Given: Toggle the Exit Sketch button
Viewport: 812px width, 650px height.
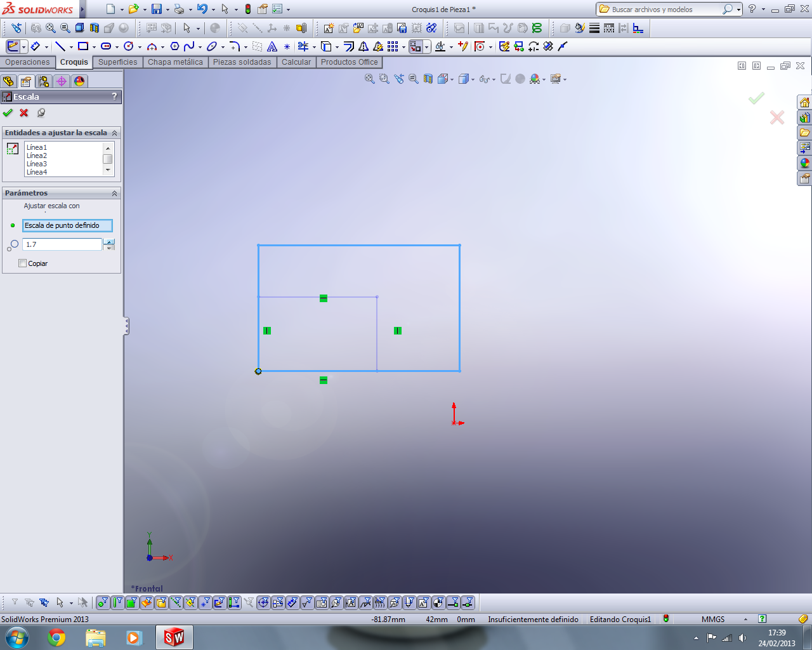Looking at the screenshot, I should pyautogui.click(x=13, y=46).
